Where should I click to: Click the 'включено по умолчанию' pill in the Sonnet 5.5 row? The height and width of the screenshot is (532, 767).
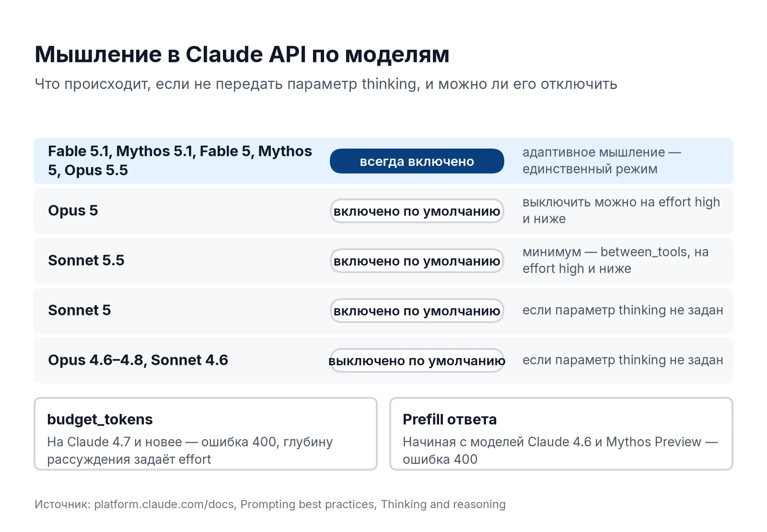pyautogui.click(x=417, y=261)
